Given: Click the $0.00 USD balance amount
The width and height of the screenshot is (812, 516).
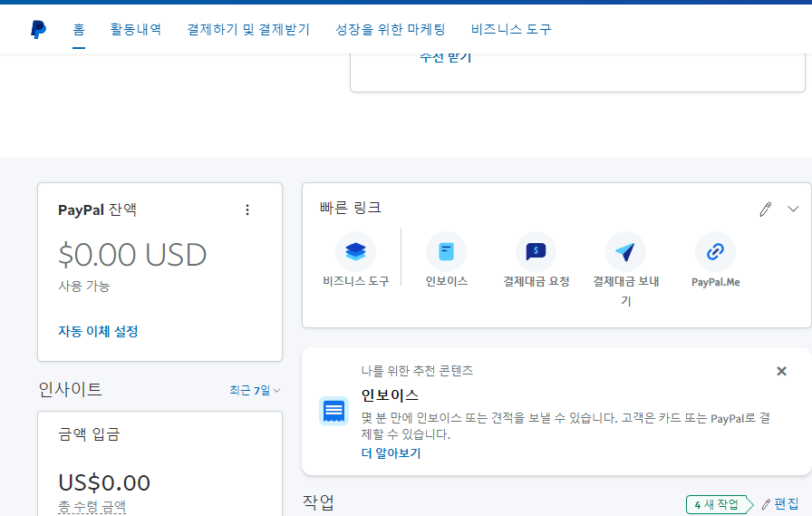Looking at the screenshot, I should [132, 255].
